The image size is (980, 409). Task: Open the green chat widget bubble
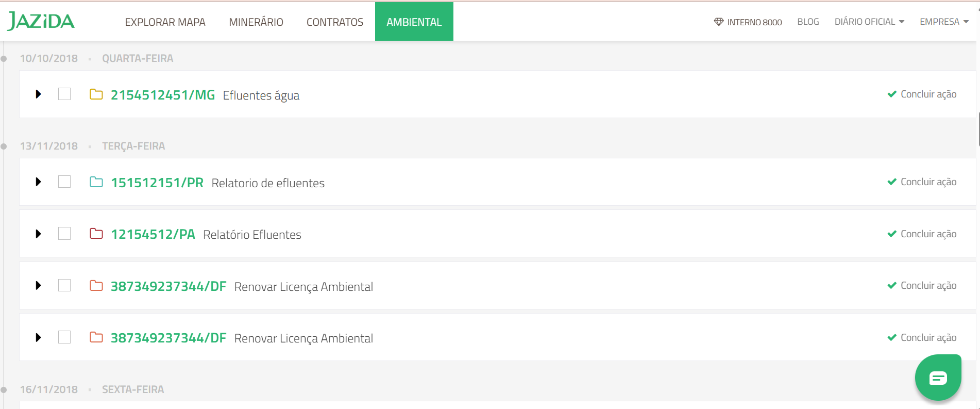[938, 378]
